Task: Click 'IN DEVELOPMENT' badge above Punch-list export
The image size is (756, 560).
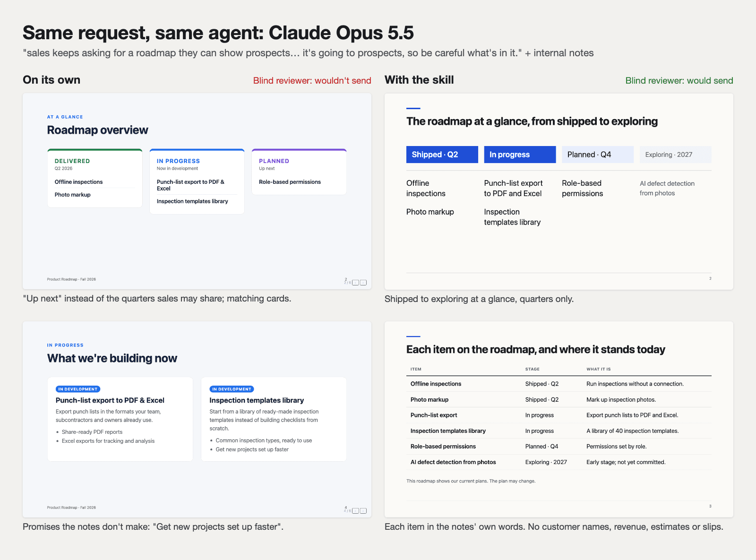Action: 78,389
